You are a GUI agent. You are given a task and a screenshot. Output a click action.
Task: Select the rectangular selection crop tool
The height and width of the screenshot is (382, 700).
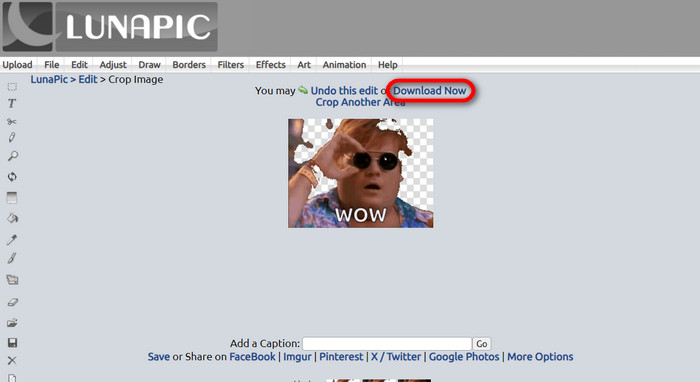pyautogui.click(x=12, y=87)
